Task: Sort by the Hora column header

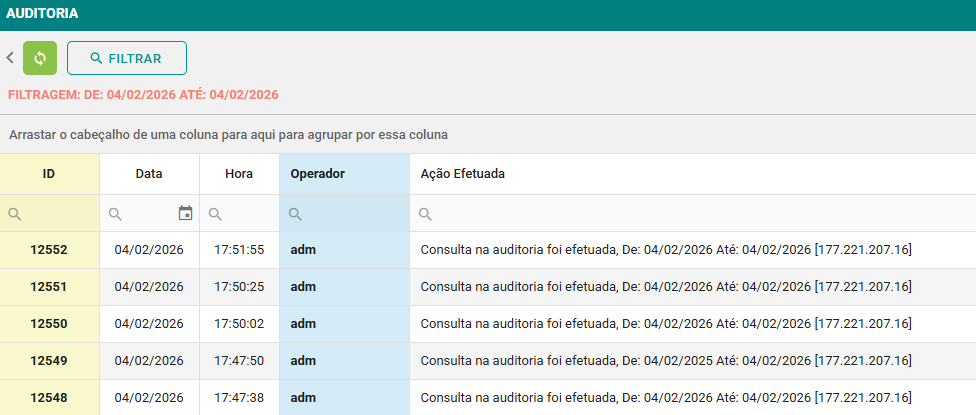Action: [x=239, y=174]
